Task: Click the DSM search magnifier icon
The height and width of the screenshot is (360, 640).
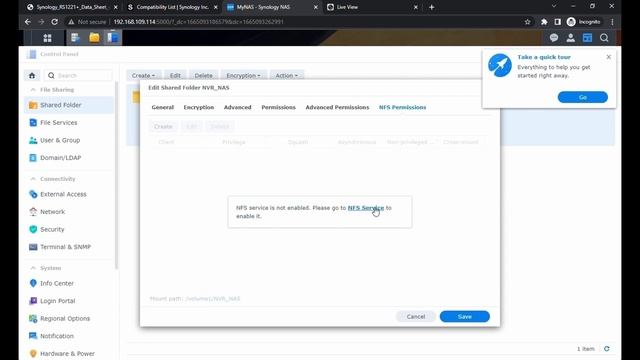Action: (604, 38)
